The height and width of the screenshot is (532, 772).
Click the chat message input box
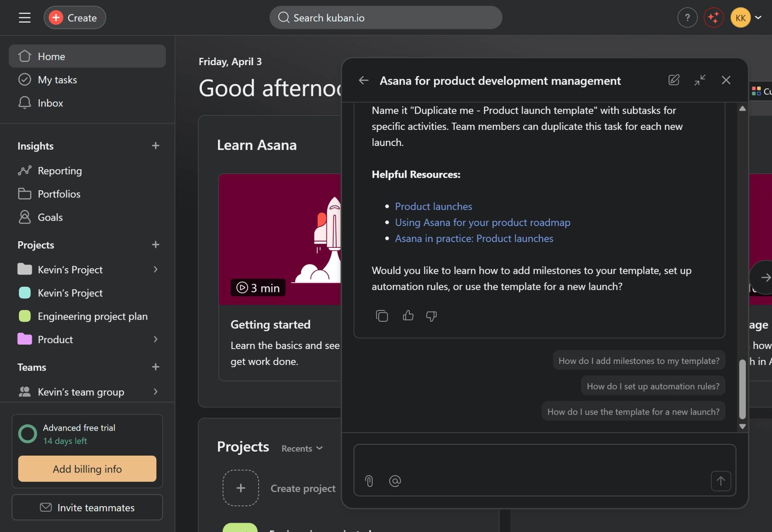544,470
